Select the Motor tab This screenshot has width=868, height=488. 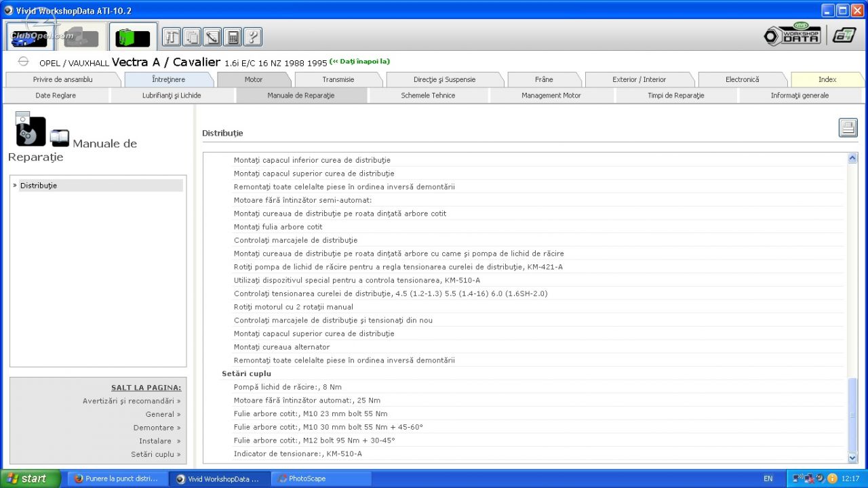click(x=254, y=79)
